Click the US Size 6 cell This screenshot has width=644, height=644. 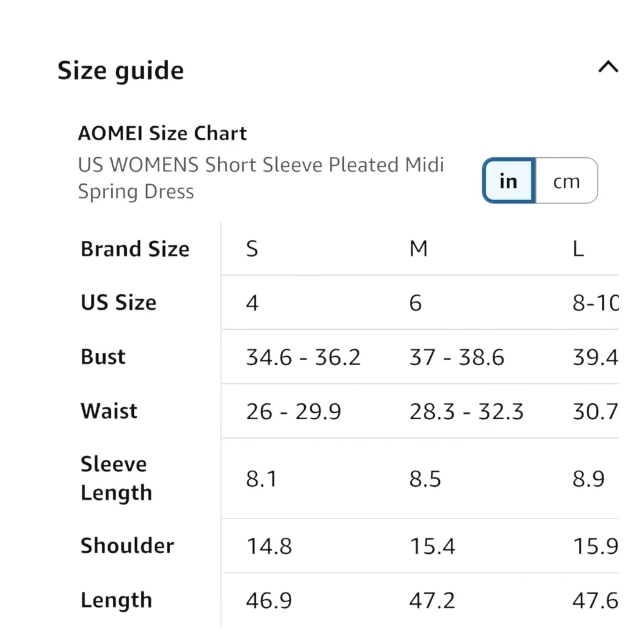point(415,303)
